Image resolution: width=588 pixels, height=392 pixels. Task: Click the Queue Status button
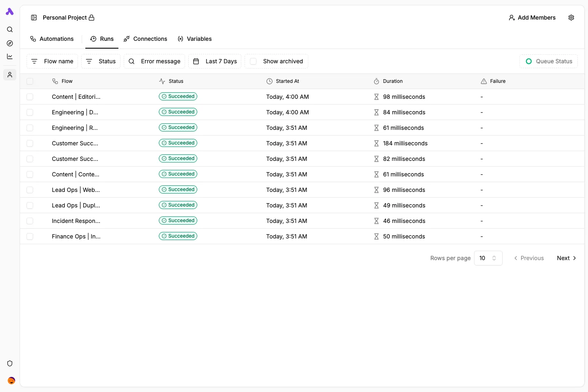tap(549, 61)
